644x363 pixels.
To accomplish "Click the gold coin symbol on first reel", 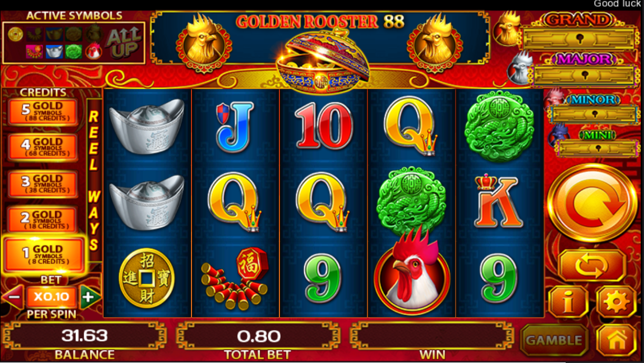I will [147, 277].
